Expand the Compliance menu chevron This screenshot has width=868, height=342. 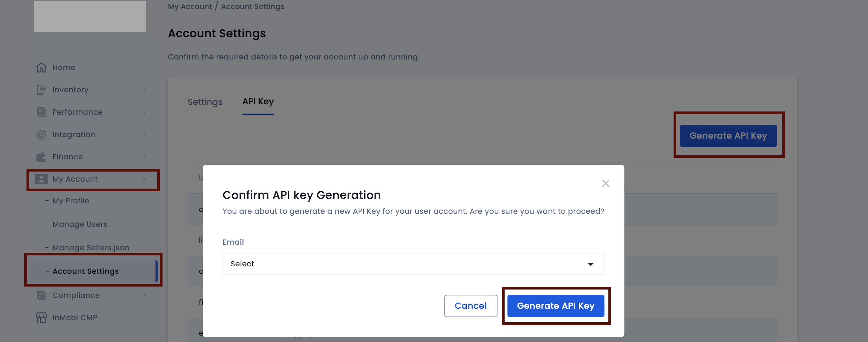click(144, 295)
